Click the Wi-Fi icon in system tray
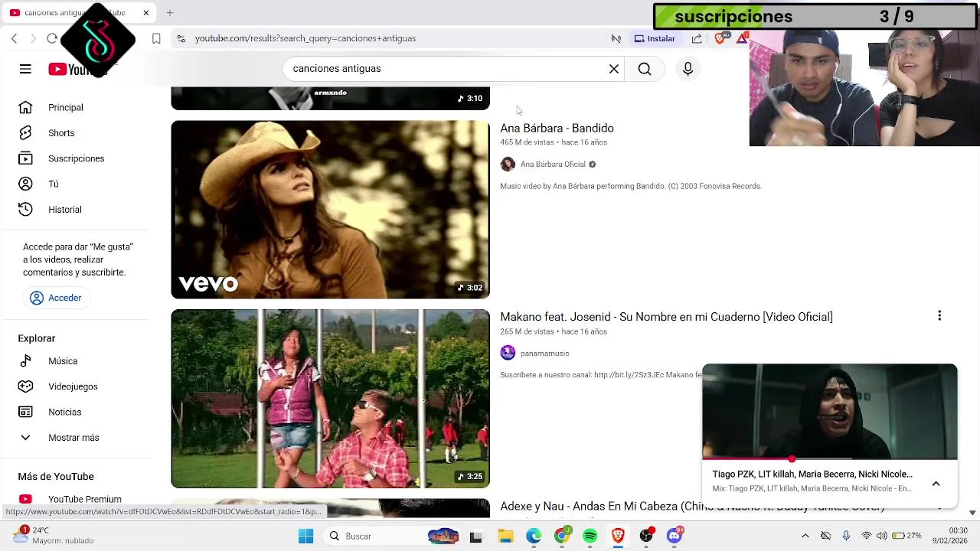The width and height of the screenshot is (980, 551). coord(866,536)
